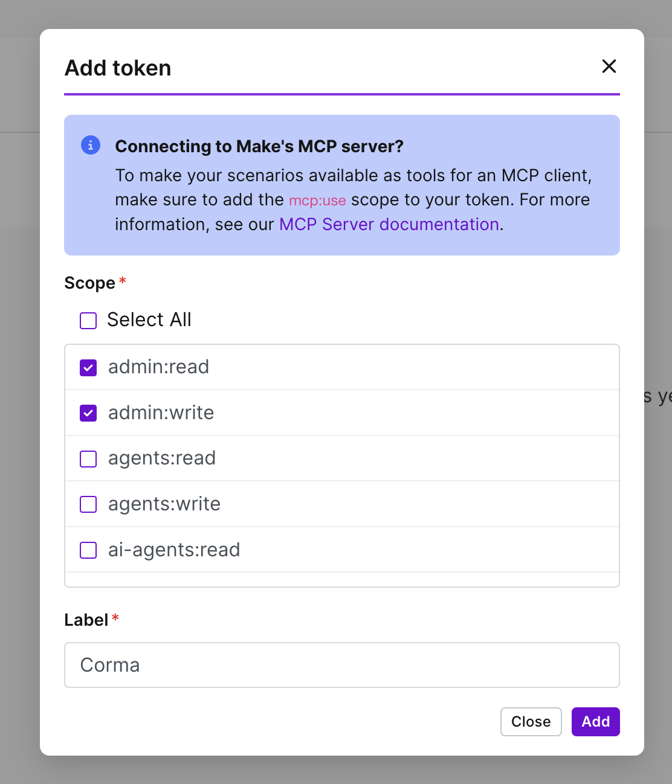
Task: Close the Add token dialog with X icon
Action: coord(609,66)
